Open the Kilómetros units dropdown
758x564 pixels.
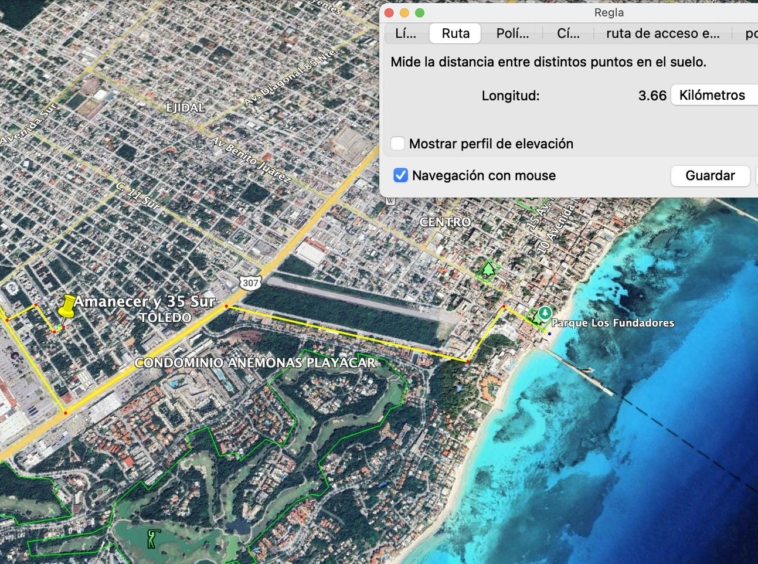click(714, 96)
